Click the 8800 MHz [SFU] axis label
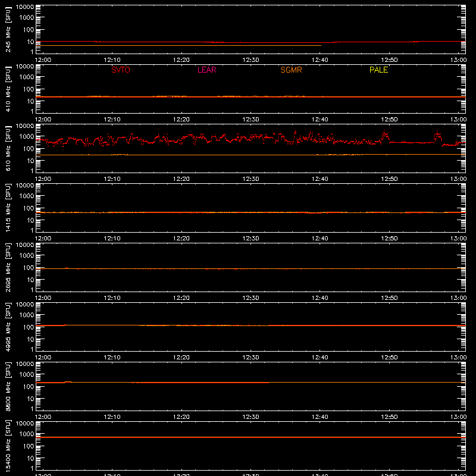Viewport: 476px width, 476px height. pyautogui.click(x=8, y=386)
